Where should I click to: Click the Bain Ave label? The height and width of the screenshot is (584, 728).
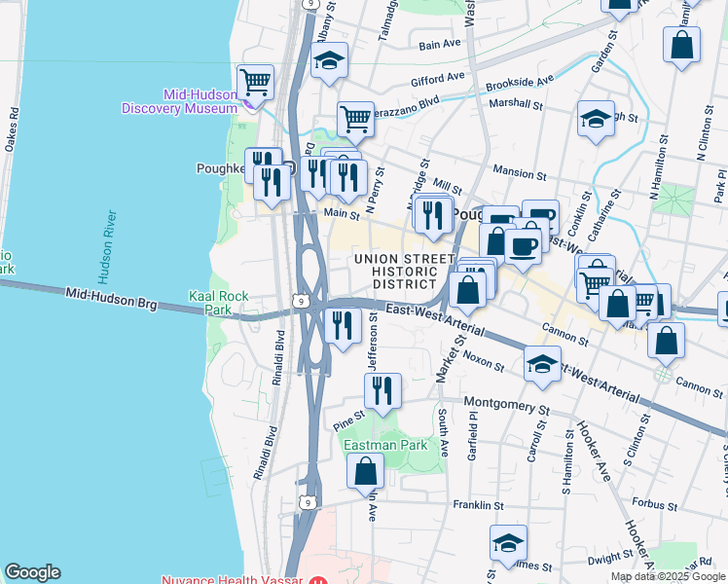coord(440,45)
